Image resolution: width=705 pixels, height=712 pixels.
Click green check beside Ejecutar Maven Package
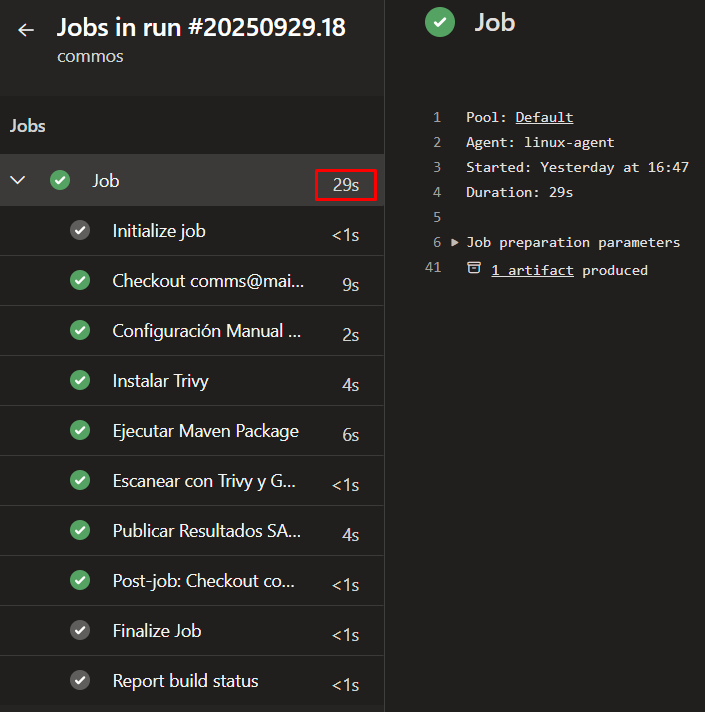click(80, 431)
